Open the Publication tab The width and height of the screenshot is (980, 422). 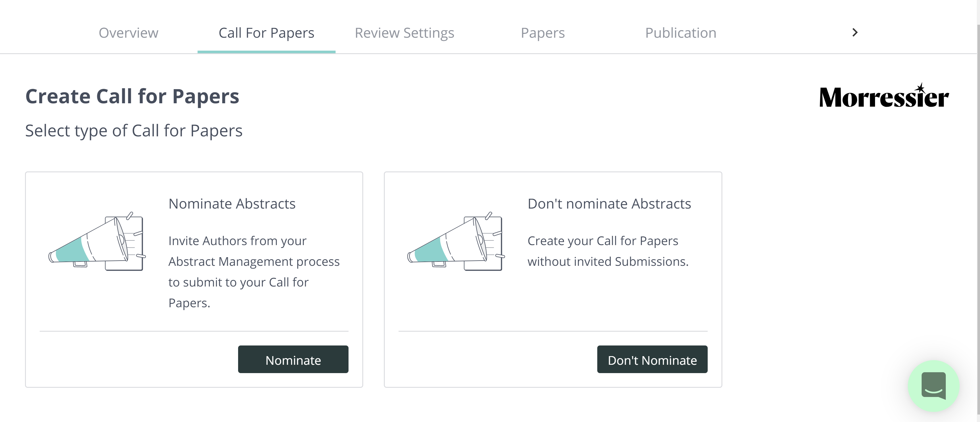pos(681,33)
